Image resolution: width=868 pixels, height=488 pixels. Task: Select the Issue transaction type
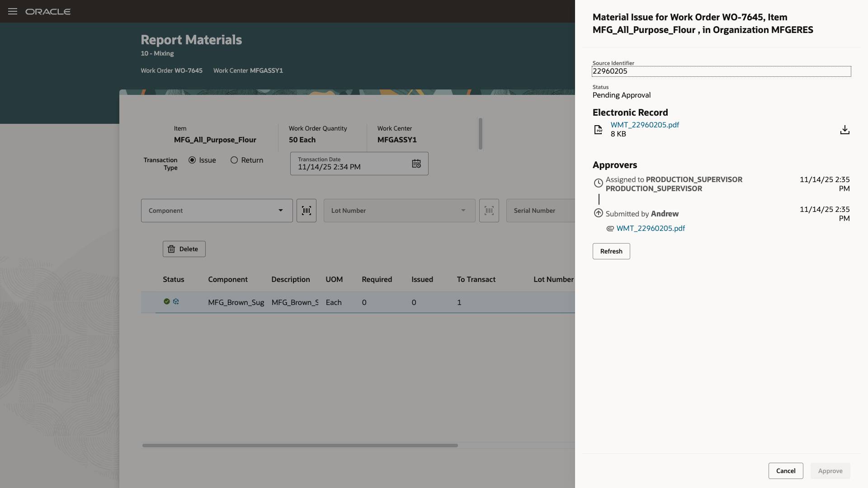click(193, 160)
